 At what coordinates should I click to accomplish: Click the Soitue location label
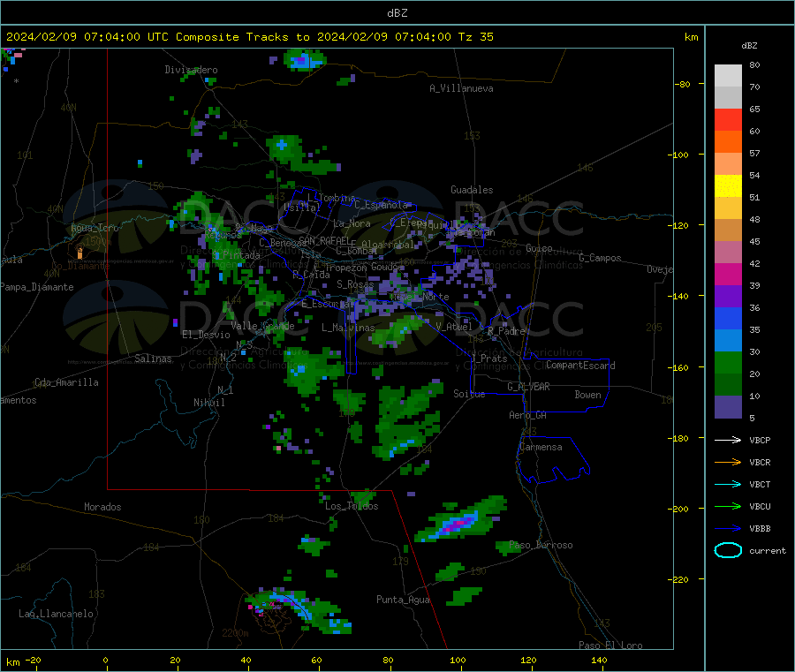pos(469,394)
